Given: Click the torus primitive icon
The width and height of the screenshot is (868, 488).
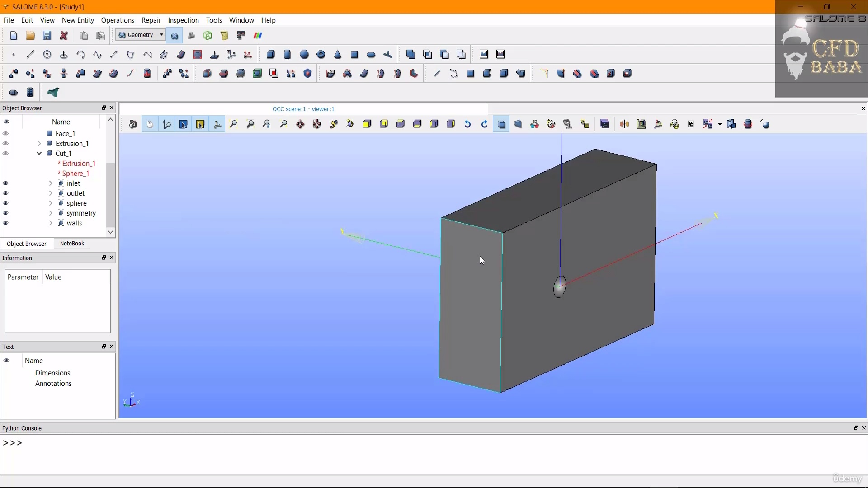Looking at the screenshot, I should tap(321, 55).
